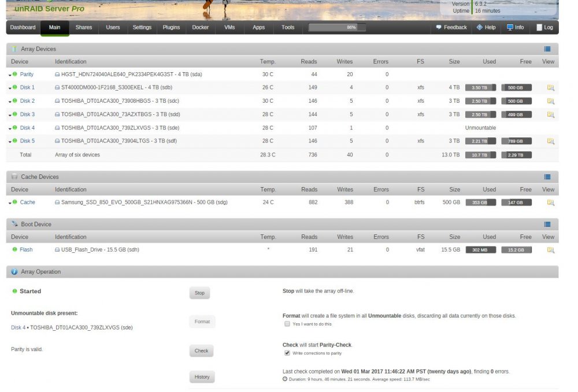Open the system Log

[544, 28]
